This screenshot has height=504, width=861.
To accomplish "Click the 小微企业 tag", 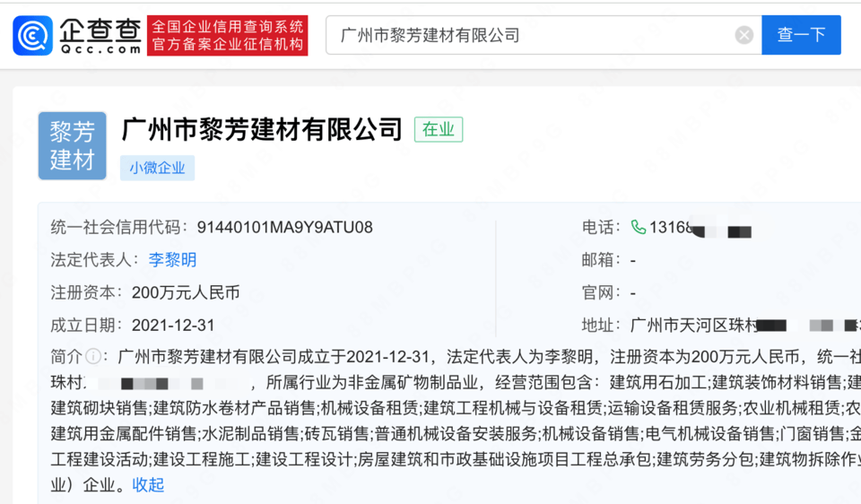I will (157, 168).
